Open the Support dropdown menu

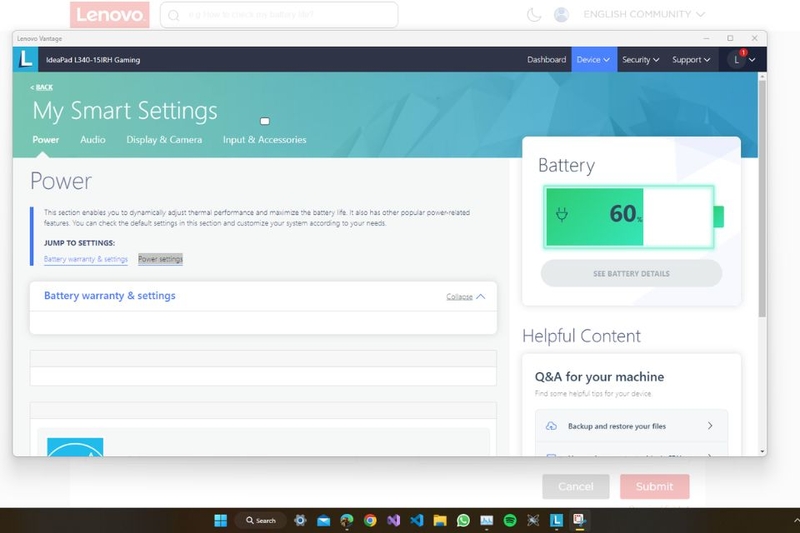click(691, 60)
